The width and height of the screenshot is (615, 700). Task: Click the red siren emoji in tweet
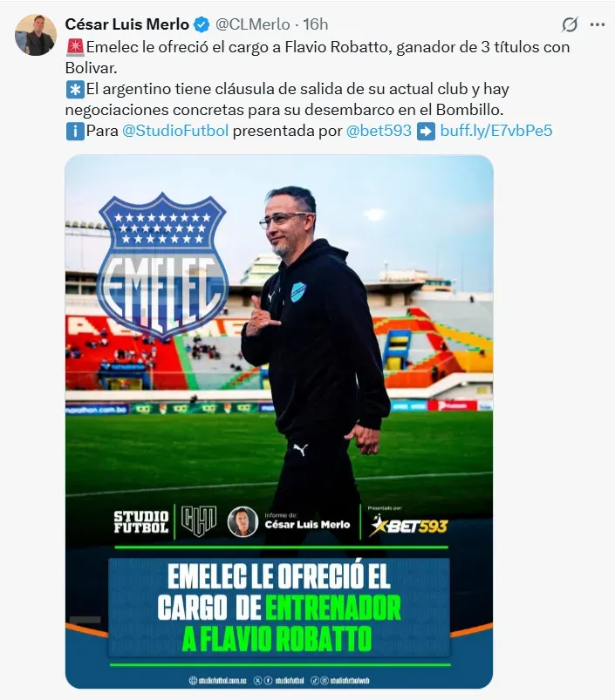75,47
